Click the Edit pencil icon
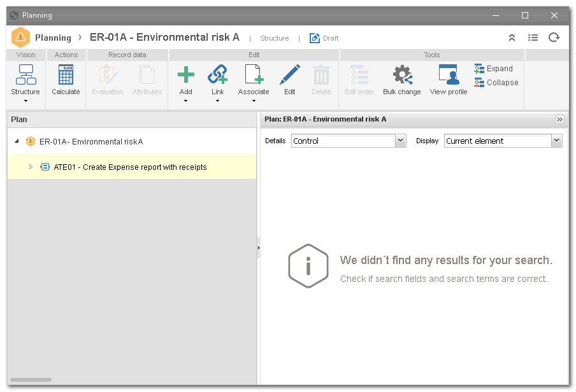This screenshot has width=576, height=392. pyautogui.click(x=290, y=74)
